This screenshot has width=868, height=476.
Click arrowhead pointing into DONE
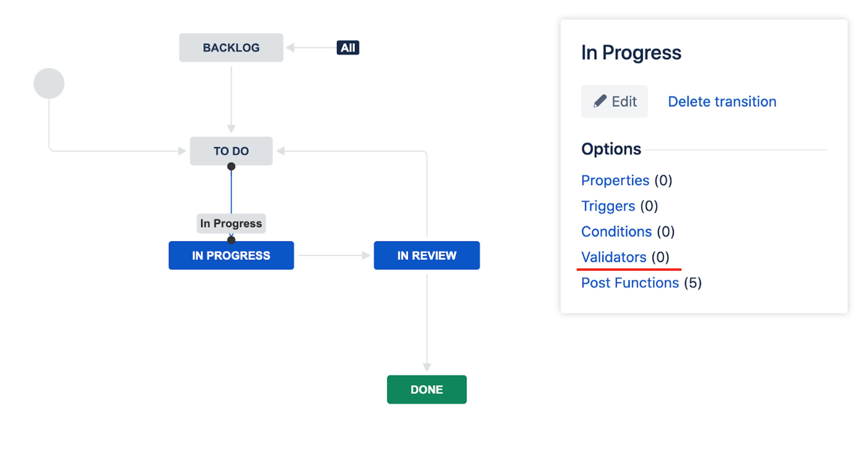click(427, 367)
